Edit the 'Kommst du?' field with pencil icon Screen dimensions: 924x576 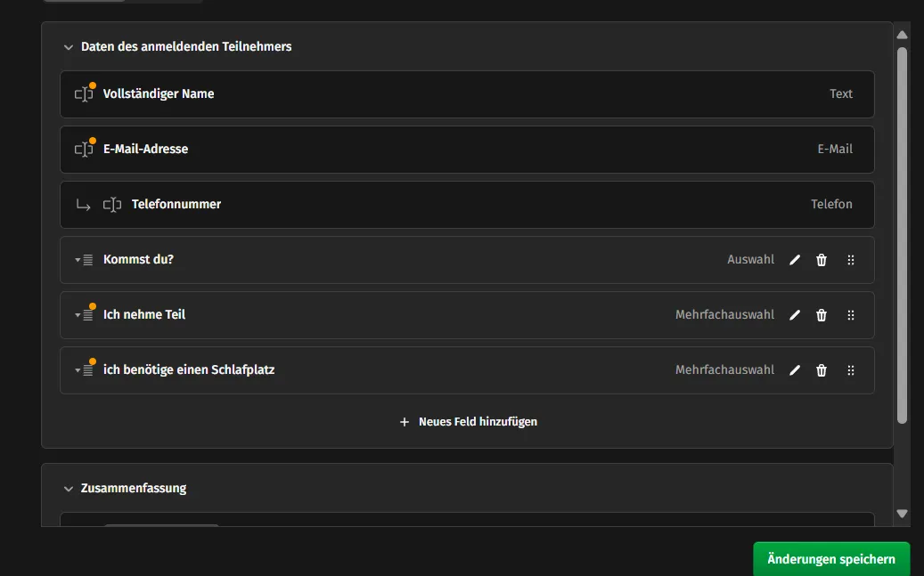point(795,260)
